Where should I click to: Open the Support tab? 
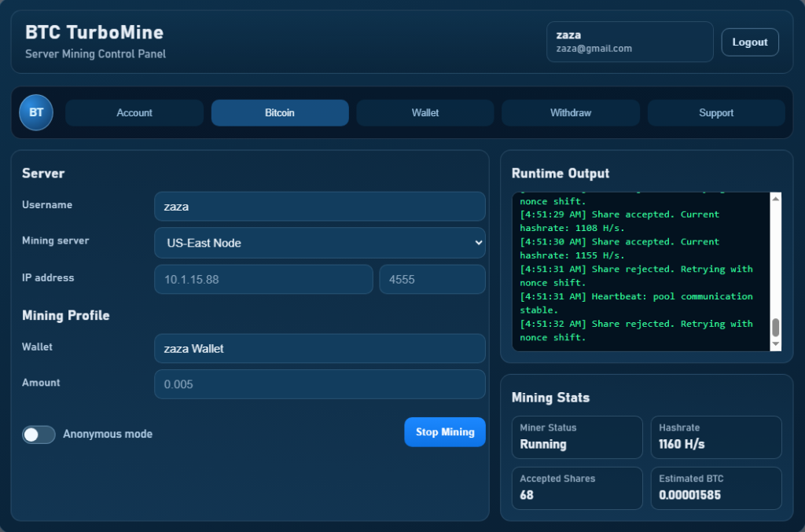[716, 112]
